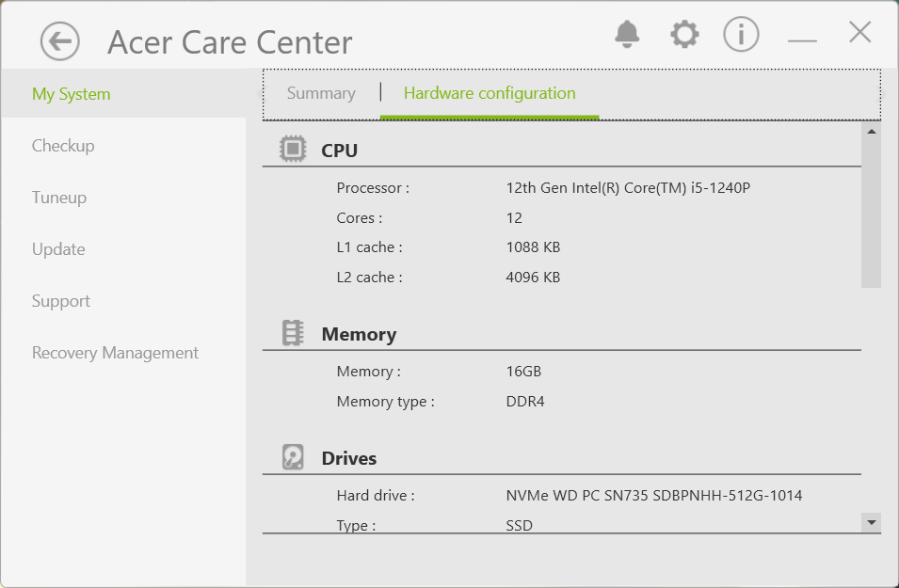Click the Drives hard disk icon
Image resolution: width=899 pixels, height=588 pixels.
(x=293, y=456)
